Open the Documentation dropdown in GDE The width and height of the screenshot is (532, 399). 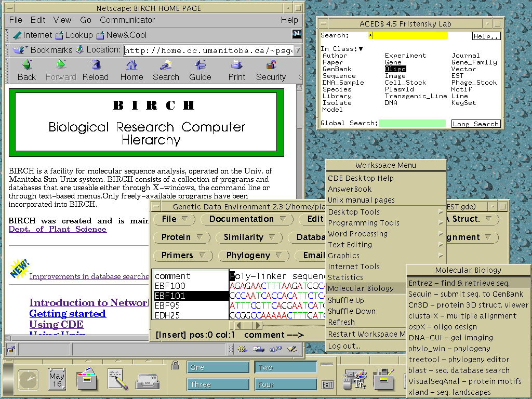pyautogui.click(x=247, y=219)
